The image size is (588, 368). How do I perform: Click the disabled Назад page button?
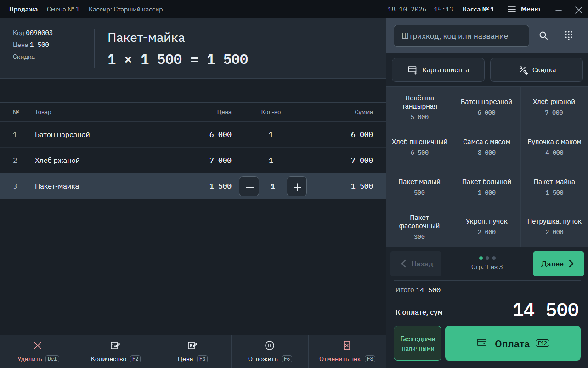tap(416, 264)
